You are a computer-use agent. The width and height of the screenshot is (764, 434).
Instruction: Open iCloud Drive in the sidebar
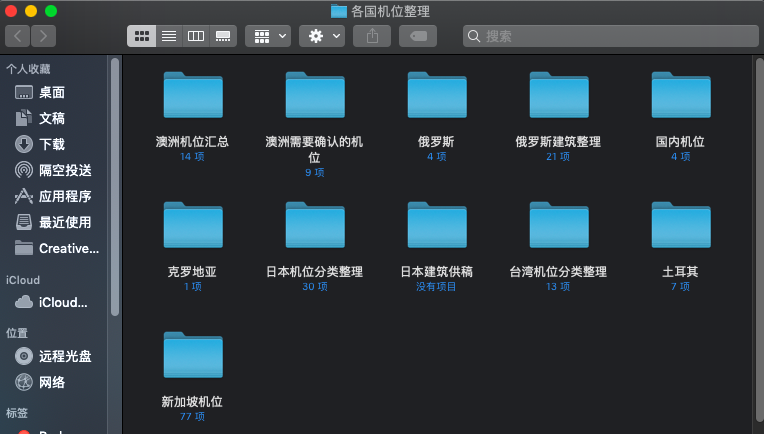(x=62, y=302)
